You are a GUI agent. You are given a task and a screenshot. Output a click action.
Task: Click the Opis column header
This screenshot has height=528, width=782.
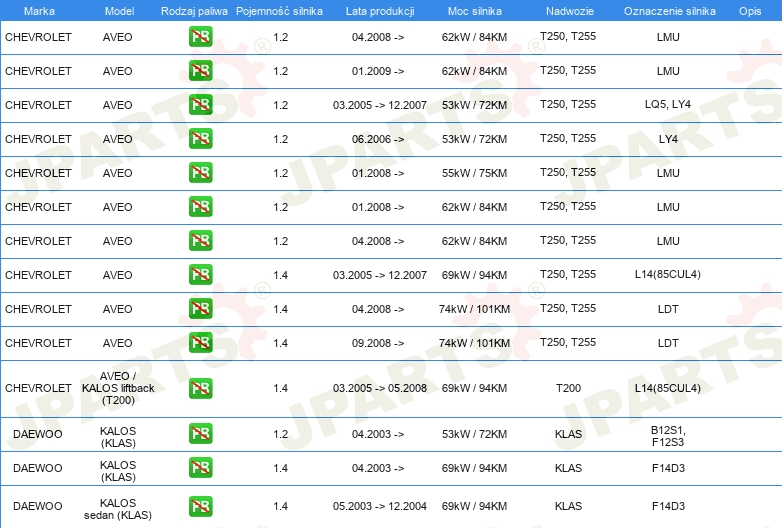coord(750,11)
